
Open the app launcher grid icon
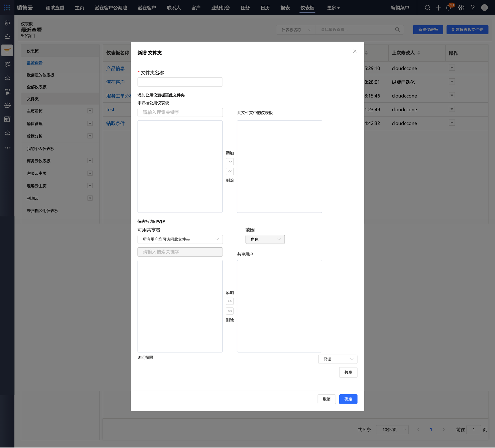pos(7,8)
